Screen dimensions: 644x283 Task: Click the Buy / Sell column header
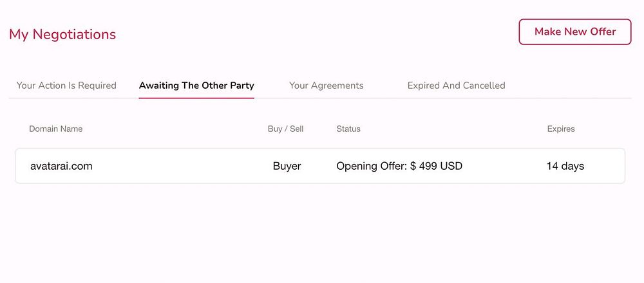[285, 129]
